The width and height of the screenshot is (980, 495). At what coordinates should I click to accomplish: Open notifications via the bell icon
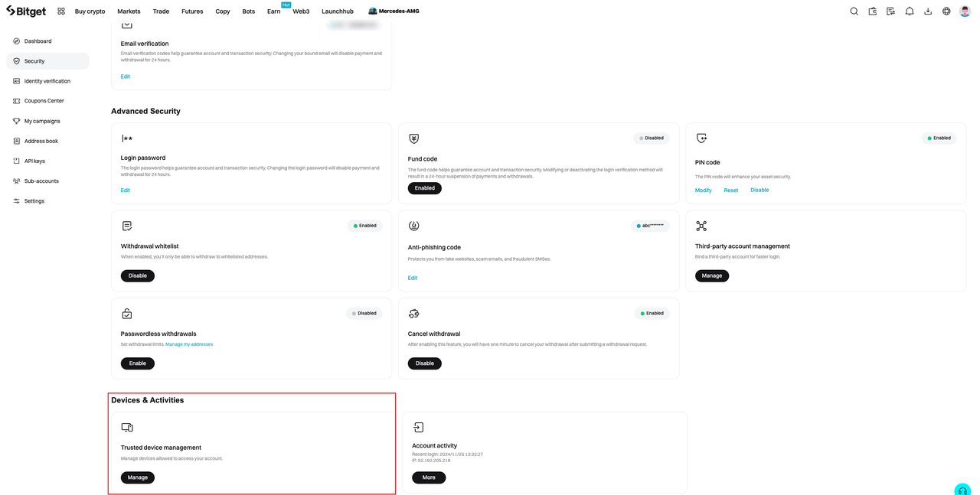pos(909,11)
